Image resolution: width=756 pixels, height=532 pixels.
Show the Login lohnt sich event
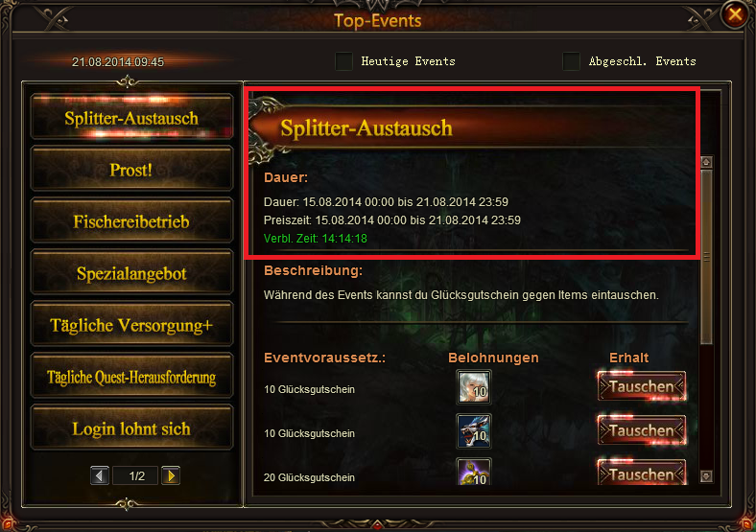[x=131, y=428]
